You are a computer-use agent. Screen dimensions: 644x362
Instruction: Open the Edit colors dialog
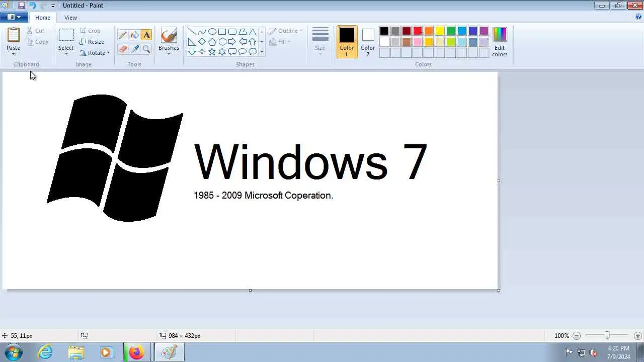click(500, 42)
